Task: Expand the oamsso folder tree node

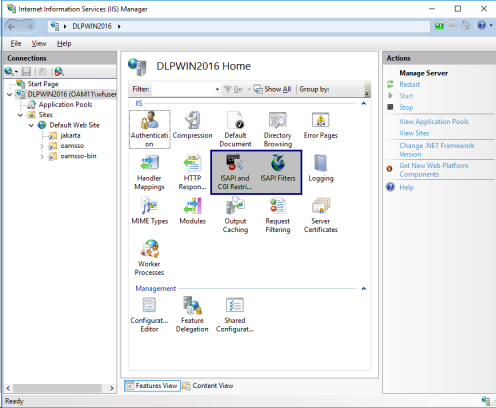Action: click(42, 146)
